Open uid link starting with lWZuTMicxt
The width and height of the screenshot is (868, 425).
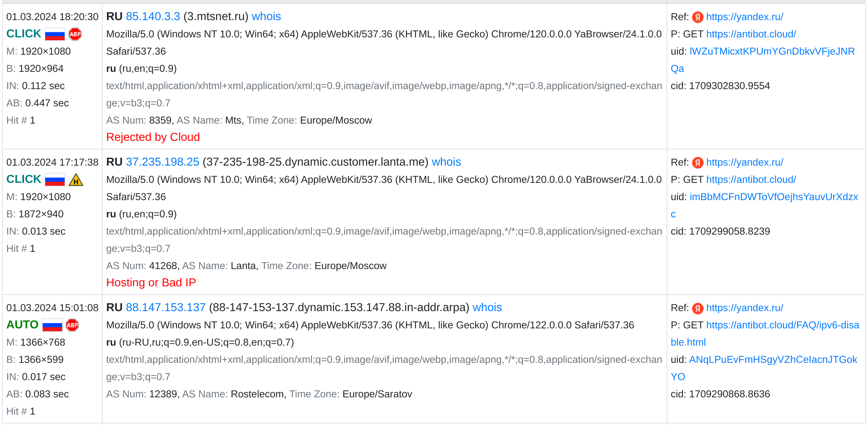coord(772,51)
